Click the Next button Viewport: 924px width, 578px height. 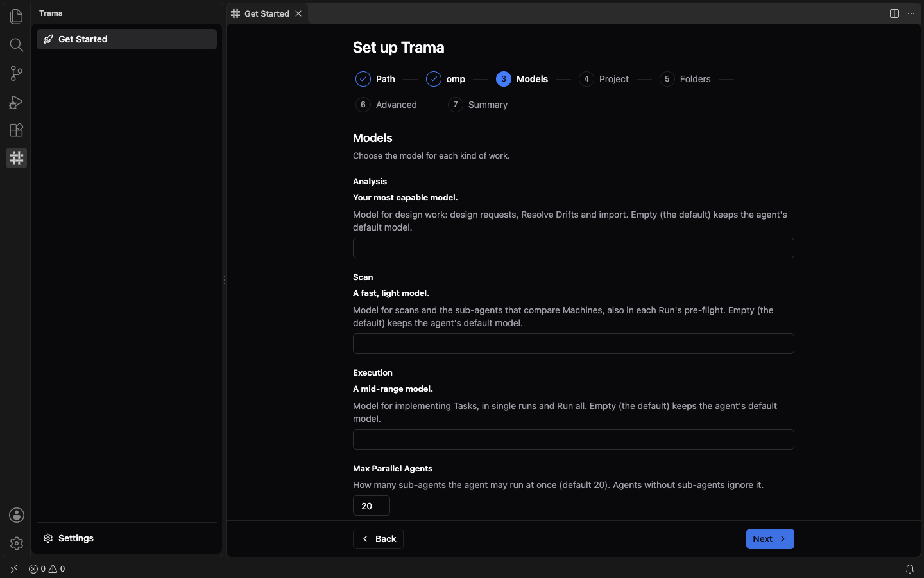pyautogui.click(x=770, y=539)
